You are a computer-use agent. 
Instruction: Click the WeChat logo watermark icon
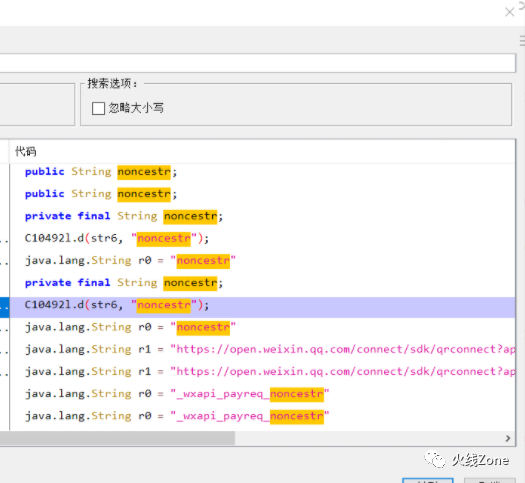pos(435,460)
